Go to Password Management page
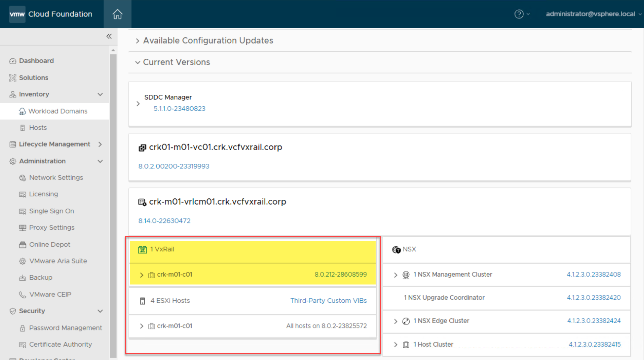Screen dimensions: 644x360 pyautogui.click(x=65, y=328)
